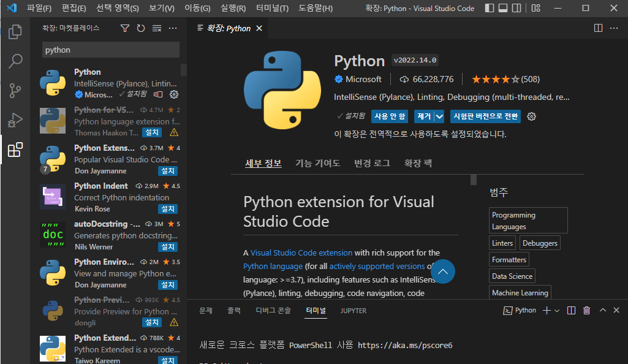
Task: Click warning icon on Python Preview item
Action: point(174,322)
